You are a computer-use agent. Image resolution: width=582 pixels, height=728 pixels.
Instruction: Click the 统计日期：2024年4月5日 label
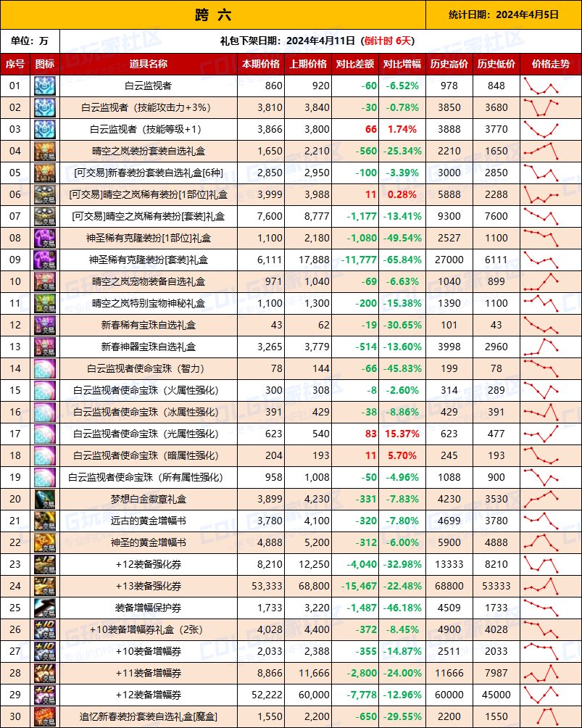tap(504, 15)
